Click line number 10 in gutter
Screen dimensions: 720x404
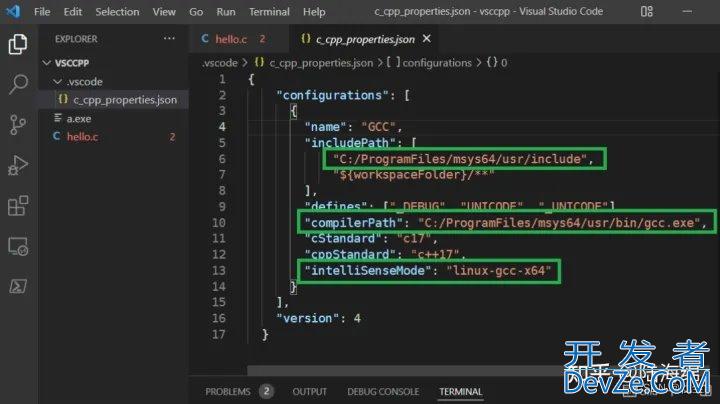pos(219,223)
